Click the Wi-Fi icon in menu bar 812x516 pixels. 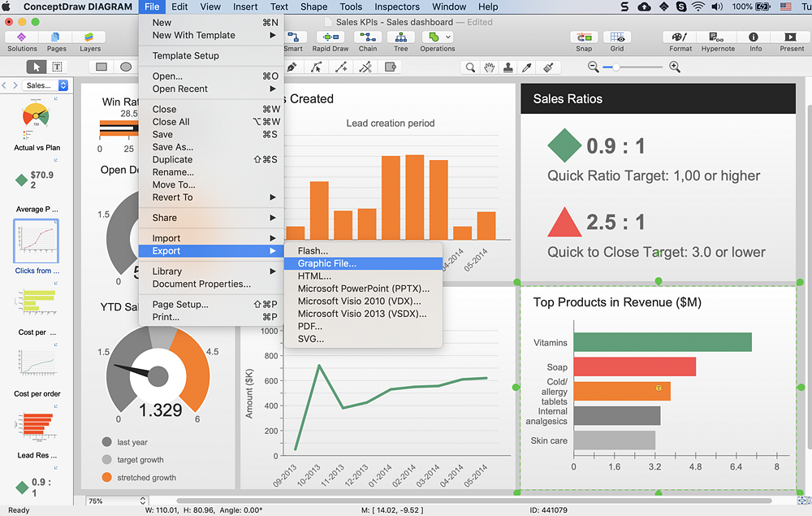coord(698,7)
